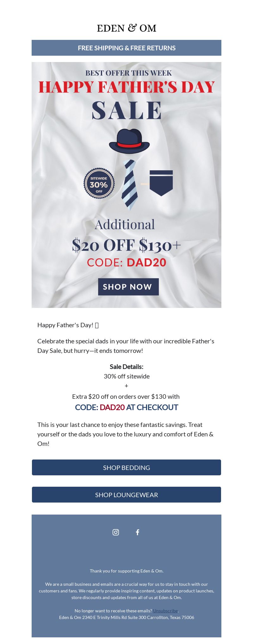The height and width of the screenshot is (644, 253).
Task: Open the Shop Loungewear button
Action: point(126,495)
